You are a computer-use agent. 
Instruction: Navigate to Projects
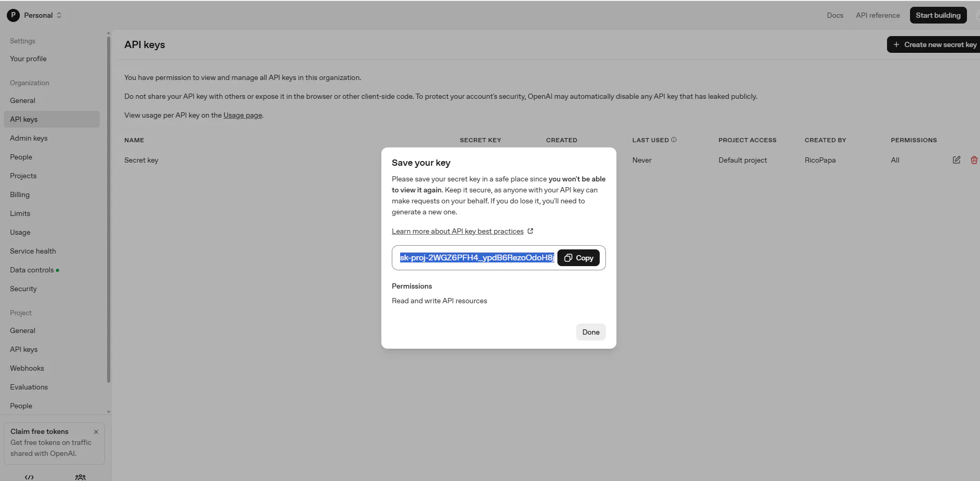pos(23,176)
